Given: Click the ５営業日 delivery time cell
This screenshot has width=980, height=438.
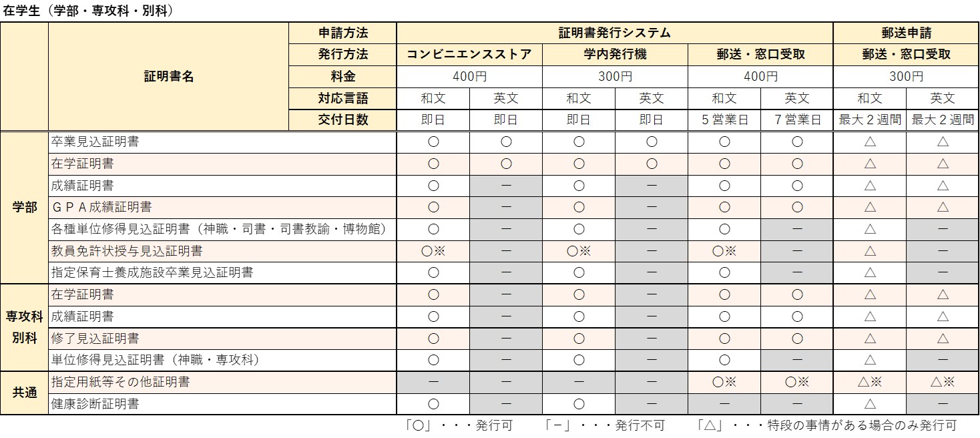Looking at the screenshot, I should [724, 120].
